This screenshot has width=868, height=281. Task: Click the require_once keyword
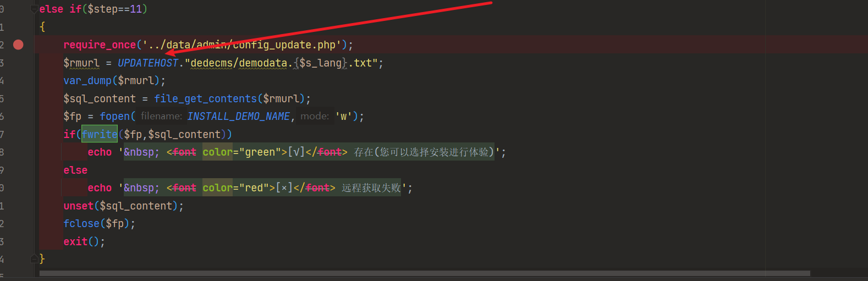click(x=100, y=45)
